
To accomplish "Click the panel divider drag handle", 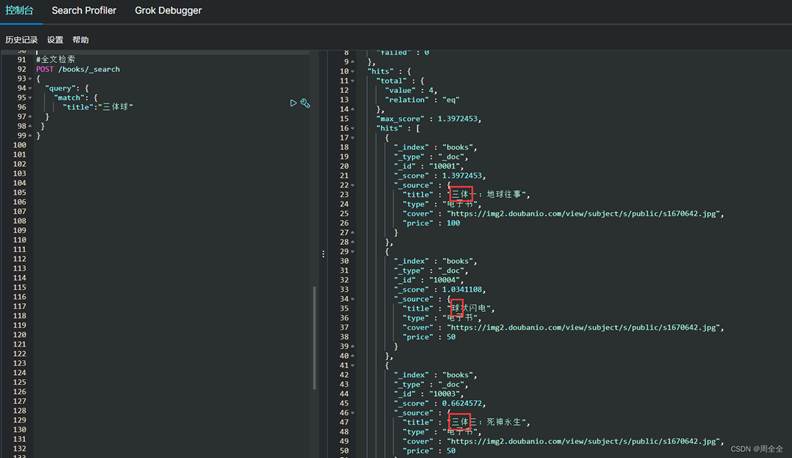I will click(x=323, y=254).
